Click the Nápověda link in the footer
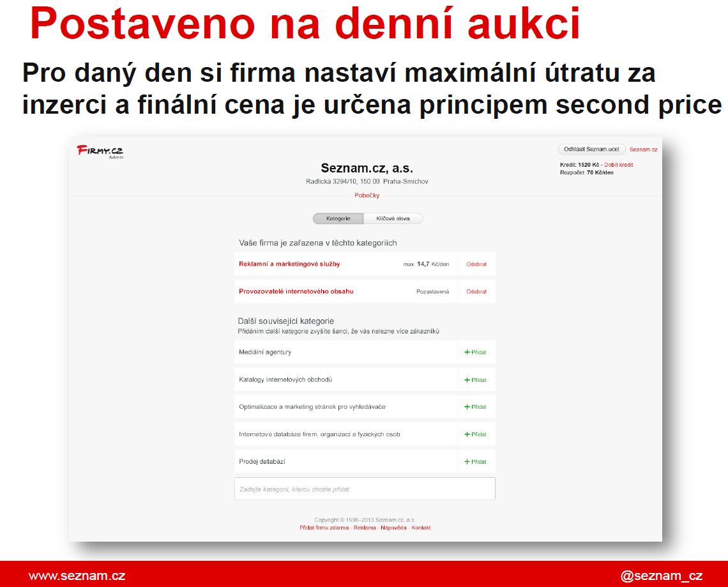Viewport: 728px width, 587px height. click(x=393, y=528)
